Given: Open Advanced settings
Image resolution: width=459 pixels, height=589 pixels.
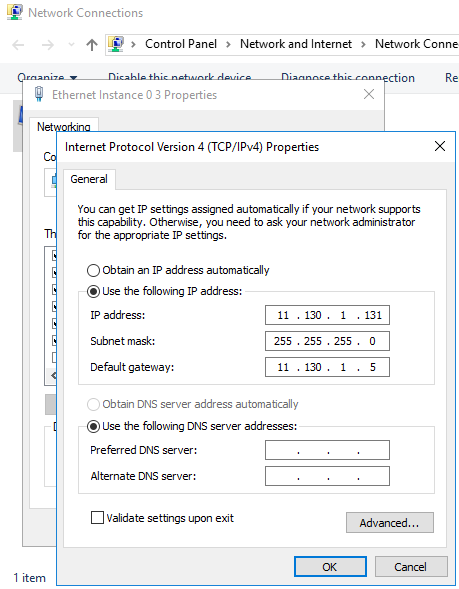Looking at the screenshot, I should pos(390,523).
